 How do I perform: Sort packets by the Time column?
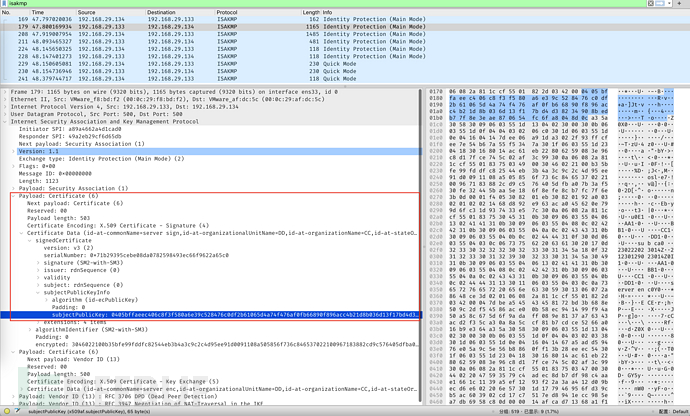point(53,12)
